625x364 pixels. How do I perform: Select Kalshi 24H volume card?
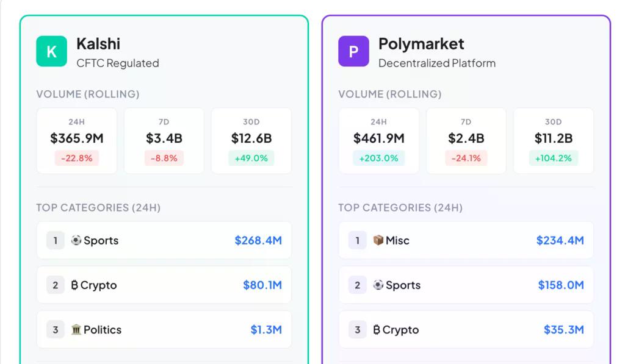click(x=76, y=141)
